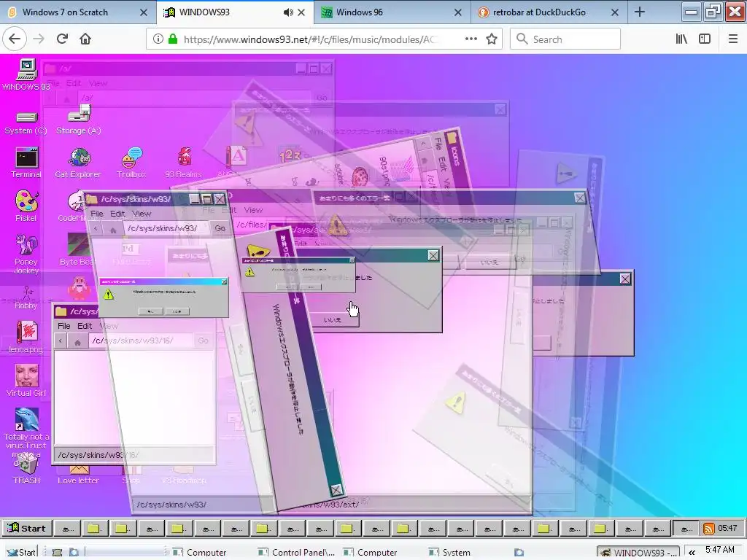Open the Firefox hamburger menu
This screenshot has height=560, width=747.
(x=733, y=39)
